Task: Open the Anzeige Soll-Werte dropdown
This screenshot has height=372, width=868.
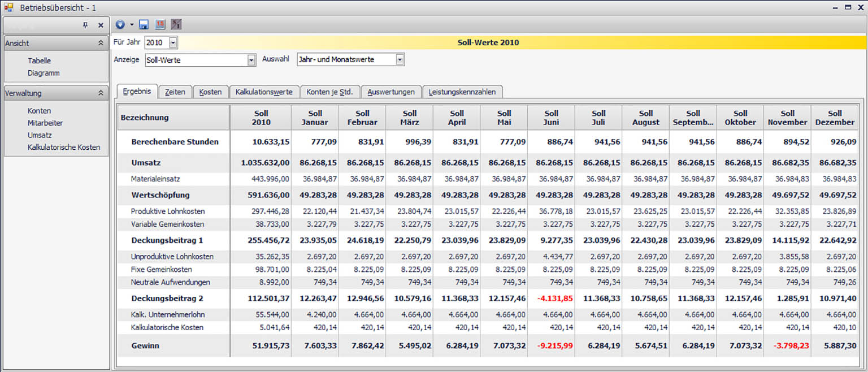Action: (251, 60)
